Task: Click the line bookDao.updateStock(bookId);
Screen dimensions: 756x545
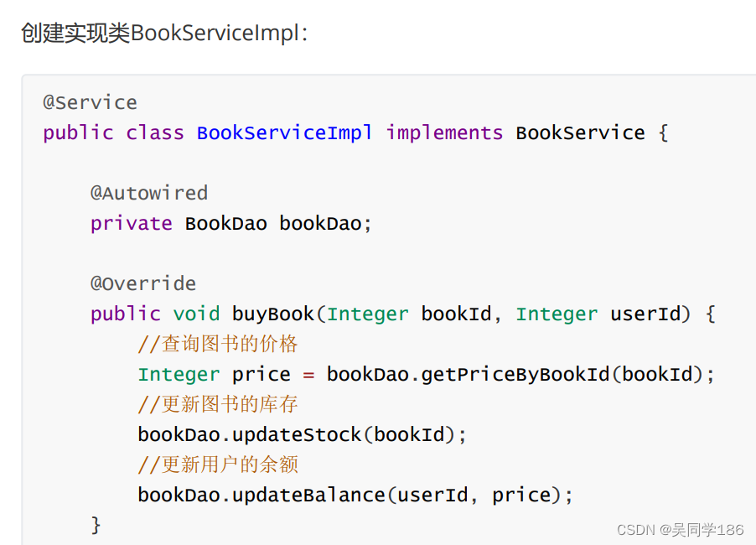Action: click(303, 434)
